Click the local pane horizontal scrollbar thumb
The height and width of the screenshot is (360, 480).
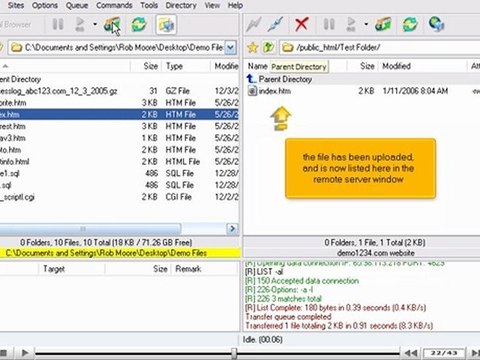(x=90, y=229)
